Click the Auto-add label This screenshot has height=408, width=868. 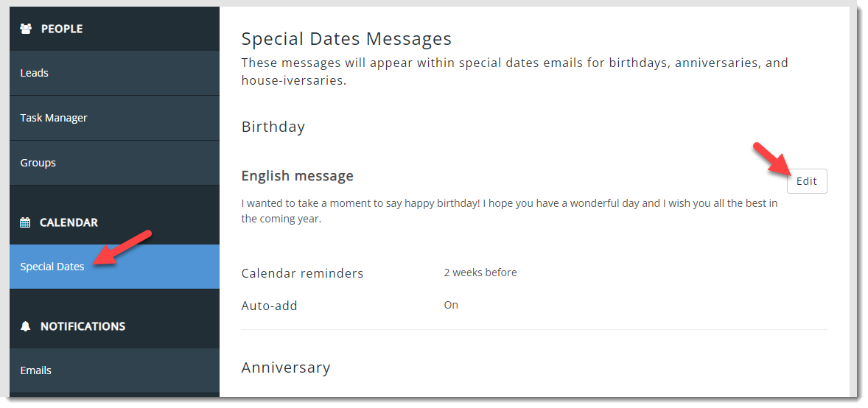[270, 306]
